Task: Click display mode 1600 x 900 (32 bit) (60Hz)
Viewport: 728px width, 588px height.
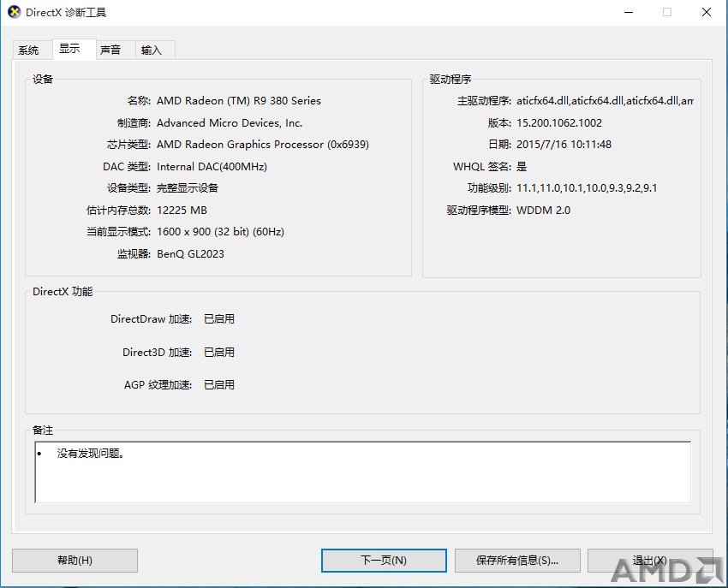Action: click(220, 232)
